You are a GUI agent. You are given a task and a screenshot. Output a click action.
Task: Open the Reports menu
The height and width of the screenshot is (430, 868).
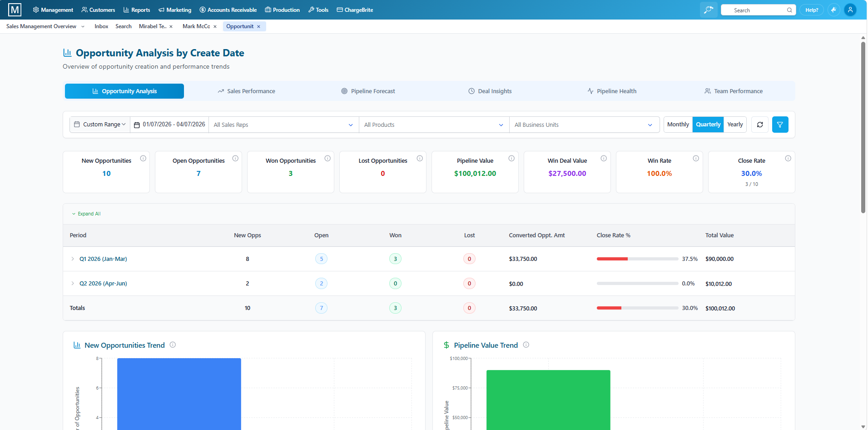point(137,10)
